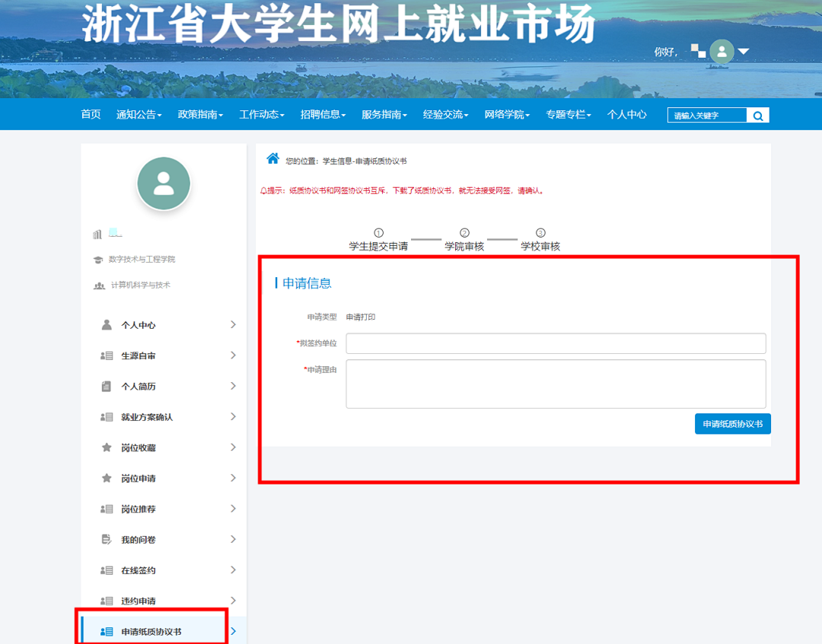This screenshot has width=822, height=644.
Task: Select 违约申请 in the sidebar
Action: (139, 601)
